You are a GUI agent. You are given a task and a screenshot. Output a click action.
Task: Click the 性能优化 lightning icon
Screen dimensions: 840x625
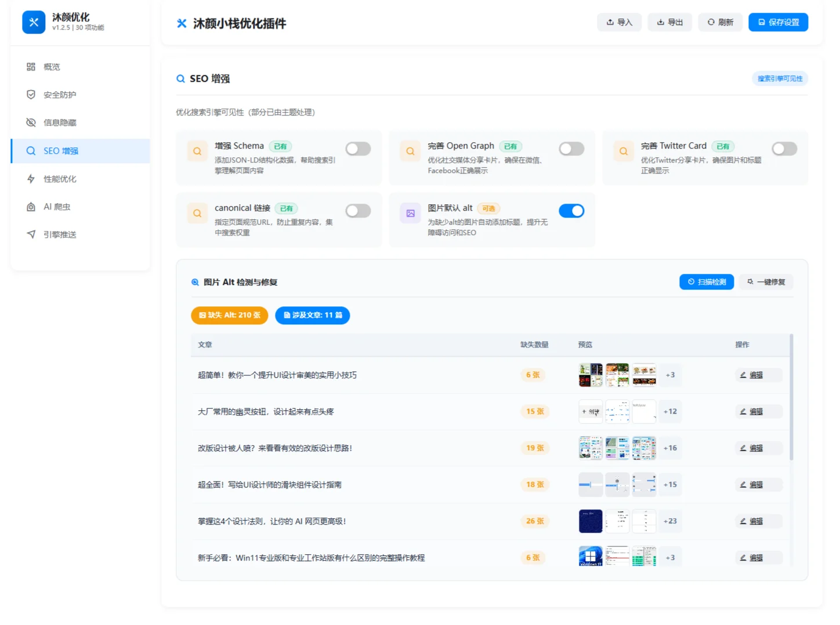point(31,179)
